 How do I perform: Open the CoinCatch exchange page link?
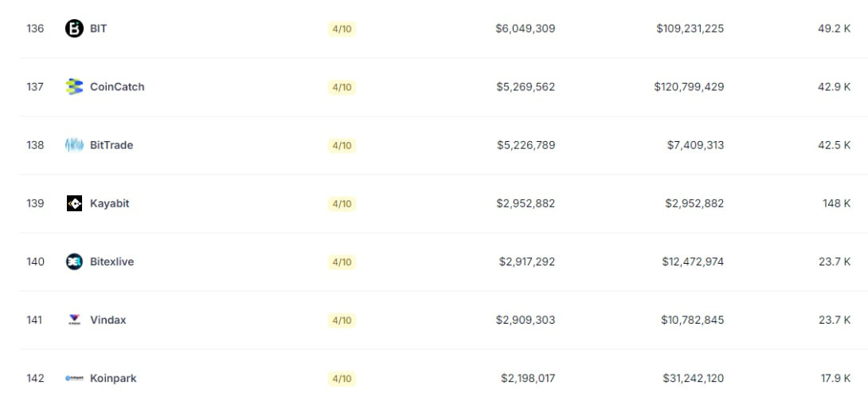(117, 87)
